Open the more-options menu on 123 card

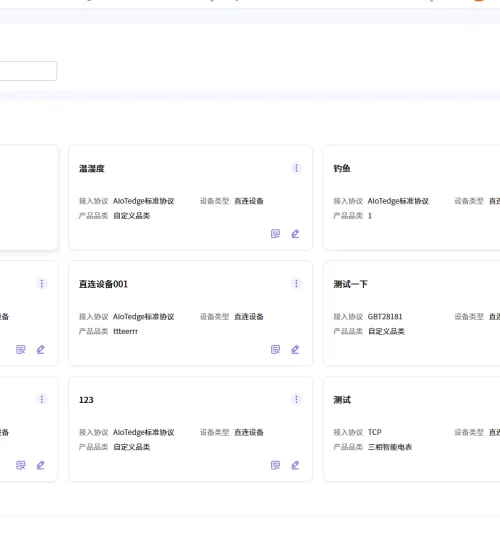tap(296, 399)
